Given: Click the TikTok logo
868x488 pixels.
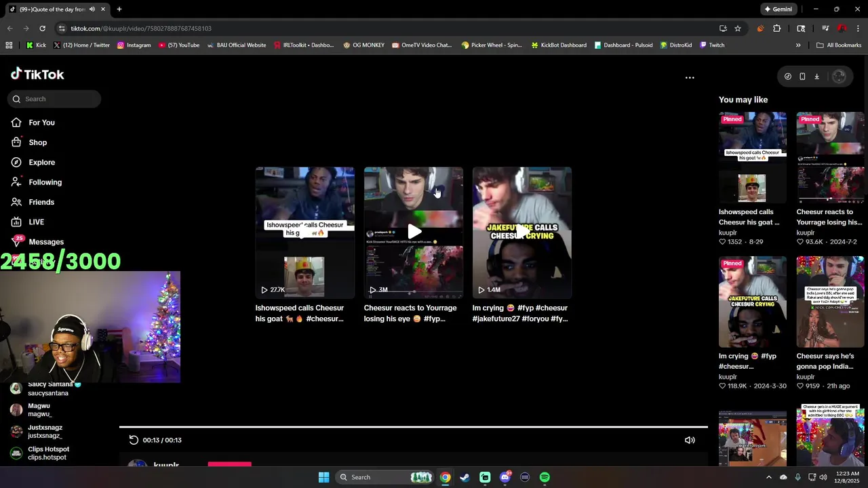Looking at the screenshot, I should [37, 74].
